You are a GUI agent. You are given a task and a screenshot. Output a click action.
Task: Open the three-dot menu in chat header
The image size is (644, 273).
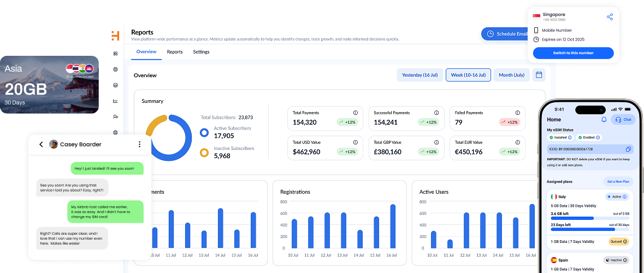(x=140, y=144)
